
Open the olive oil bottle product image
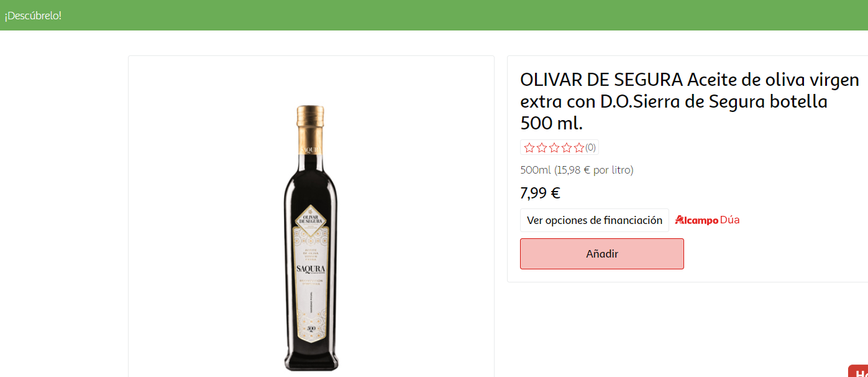(311, 238)
